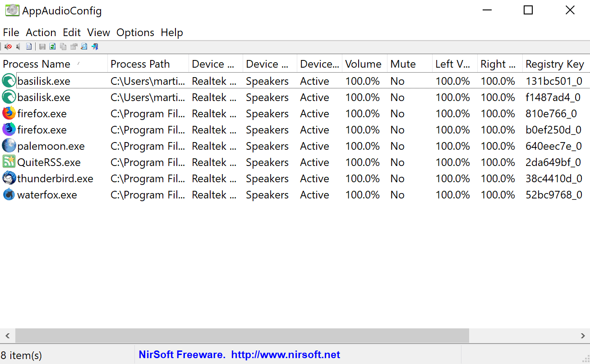The width and height of the screenshot is (590, 364).
Task: Open the Options menu
Action: [x=135, y=32]
